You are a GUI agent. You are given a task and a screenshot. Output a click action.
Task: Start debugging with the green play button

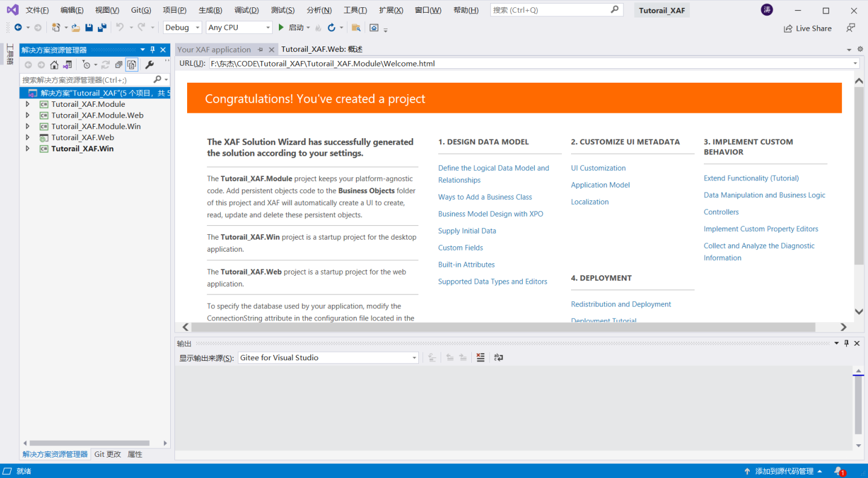(x=281, y=28)
